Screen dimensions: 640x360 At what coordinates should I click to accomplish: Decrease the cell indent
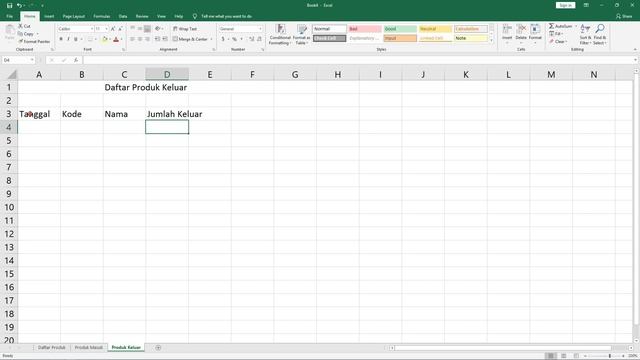[x=158, y=39]
